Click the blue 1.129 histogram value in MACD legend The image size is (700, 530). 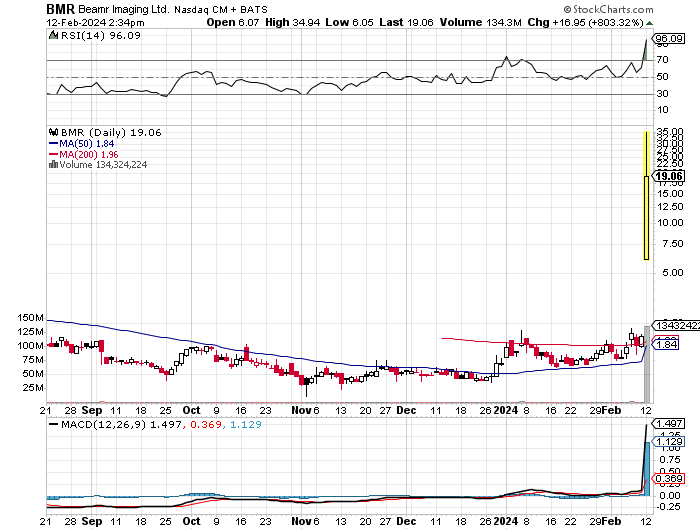tap(246, 425)
